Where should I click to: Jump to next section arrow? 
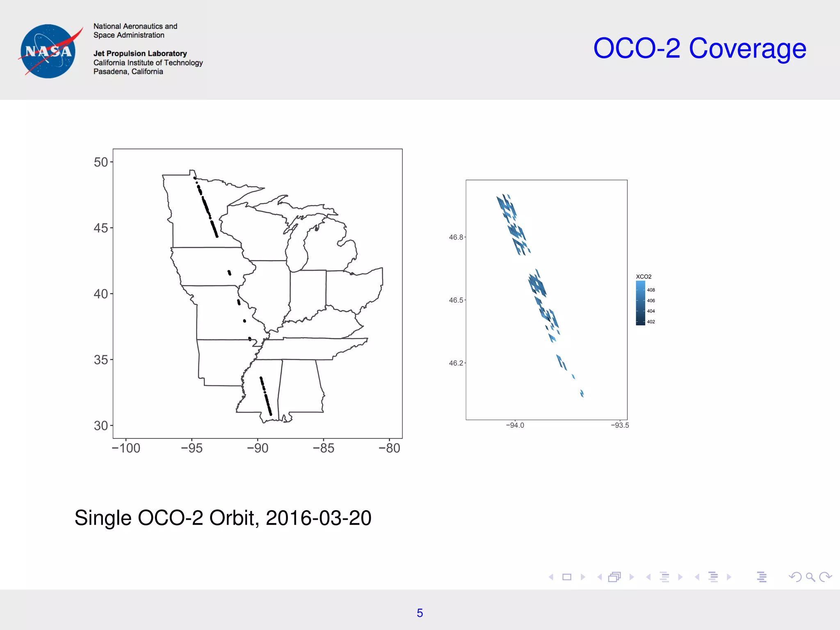tap(729, 577)
